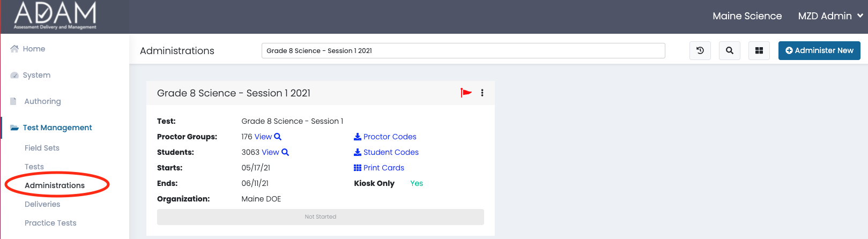
Task: Open Deliveries in the sidebar
Action: (x=42, y=204)
